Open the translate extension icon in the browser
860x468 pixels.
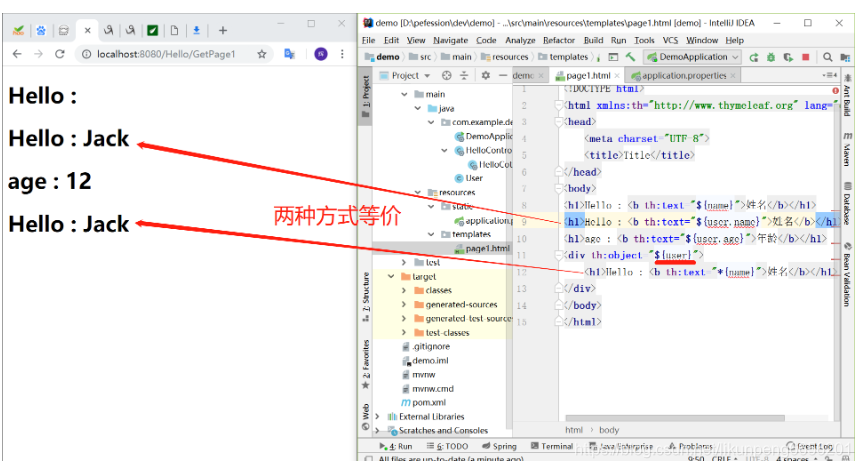289,54
